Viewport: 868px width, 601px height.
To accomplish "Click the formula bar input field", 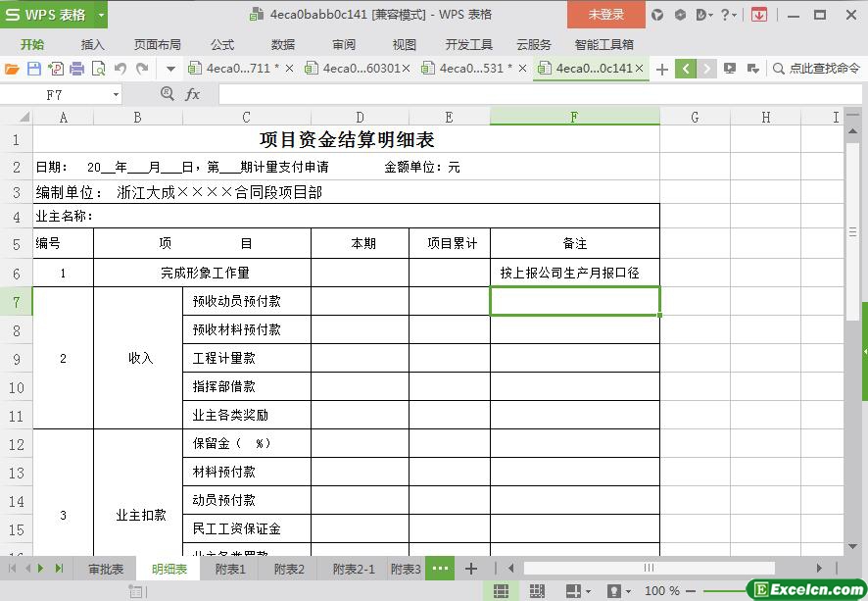I will pyautogui.click(x=542, y=94).
